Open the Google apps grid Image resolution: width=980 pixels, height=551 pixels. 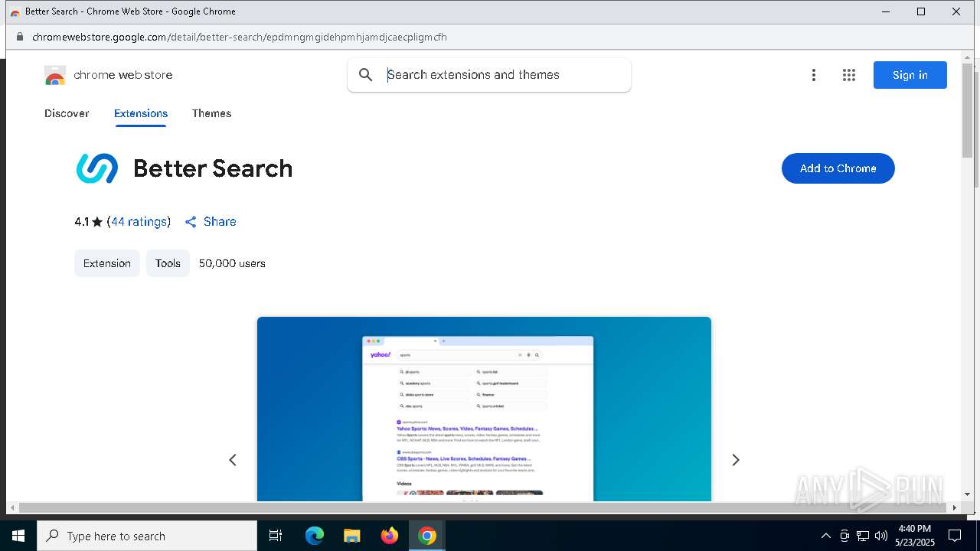[x=849, y=75]
